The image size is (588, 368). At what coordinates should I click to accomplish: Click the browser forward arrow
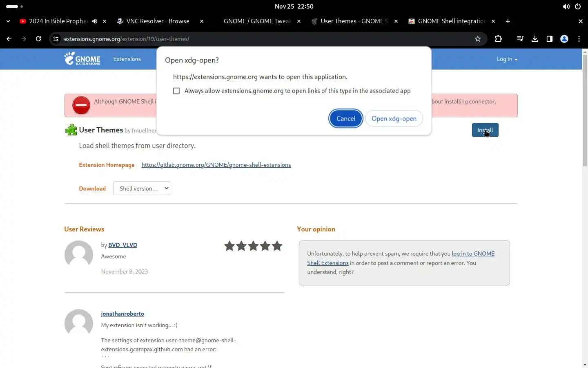24,39
